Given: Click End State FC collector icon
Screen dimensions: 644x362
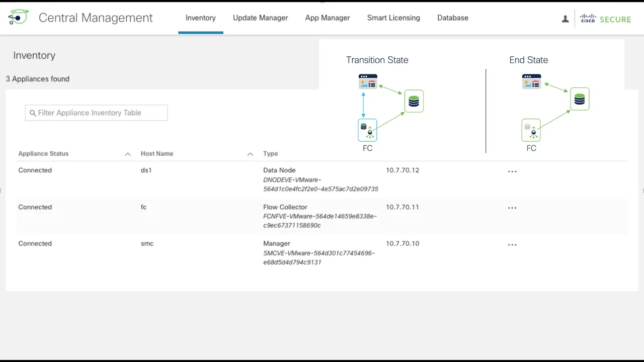Looking at the screenshot, I should [531, 130].
